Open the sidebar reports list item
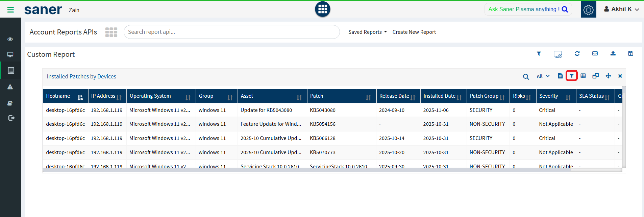Viewport: 644px width, 217px height. [x=11, y=70]
